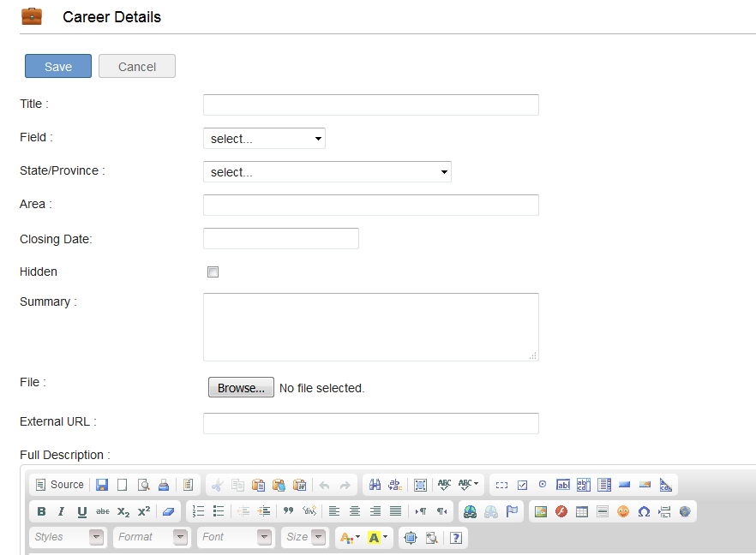Insert a Hidden Field form element
The image size is (756, 555).
click(x=665, y=485)
